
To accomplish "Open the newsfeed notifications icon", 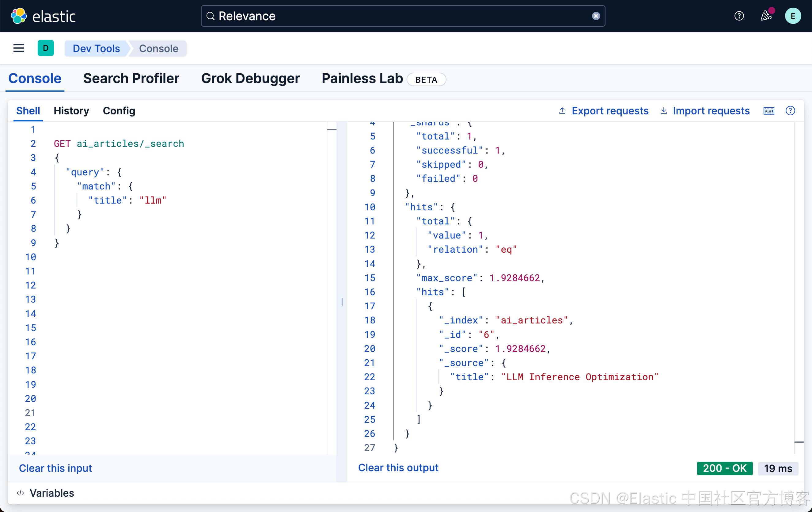I will click(766, 16).
